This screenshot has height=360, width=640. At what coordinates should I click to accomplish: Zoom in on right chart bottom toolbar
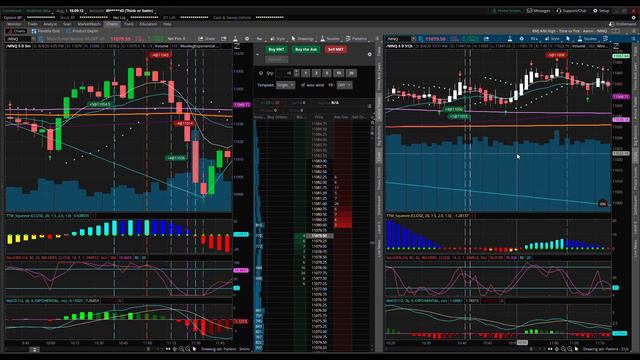pos(563,349)
